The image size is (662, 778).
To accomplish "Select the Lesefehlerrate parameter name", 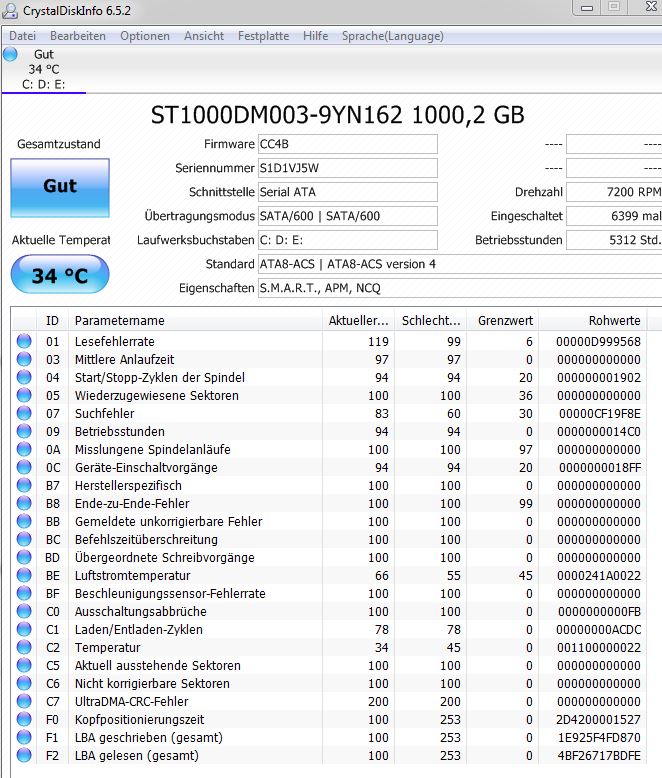I will click(115, 341).
